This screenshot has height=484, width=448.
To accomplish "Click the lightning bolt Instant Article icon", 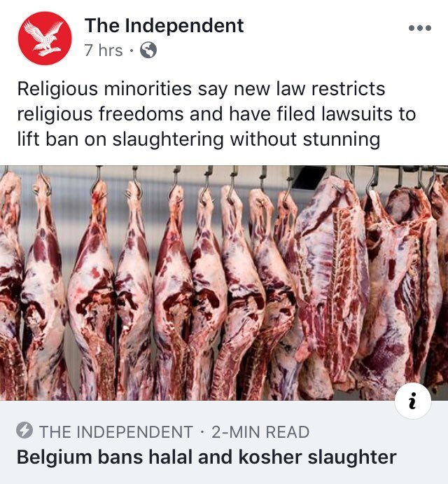I will (24, 431).
